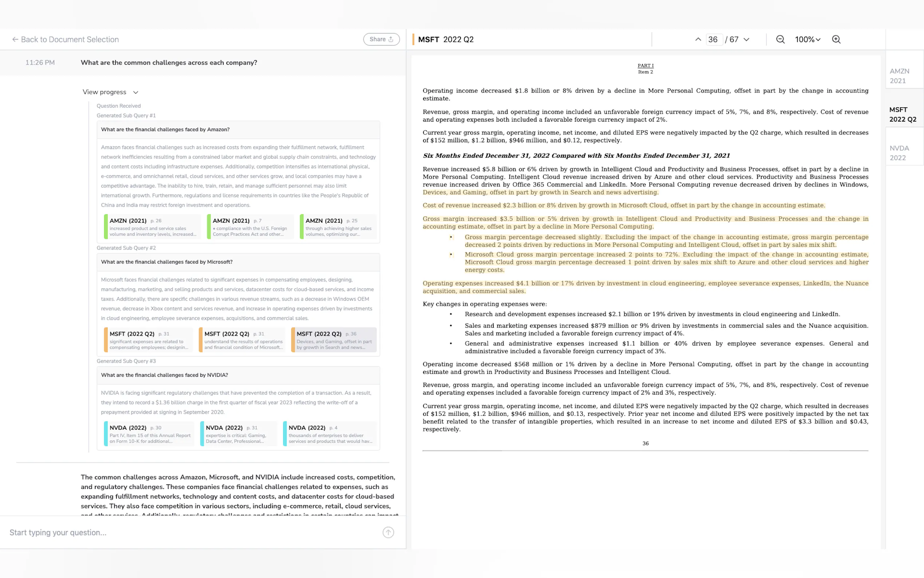Open NVDA (2022) page 4 citation card
Image resolution: width=924 pixels, height=578 pixels.
[x=330, y=434]
